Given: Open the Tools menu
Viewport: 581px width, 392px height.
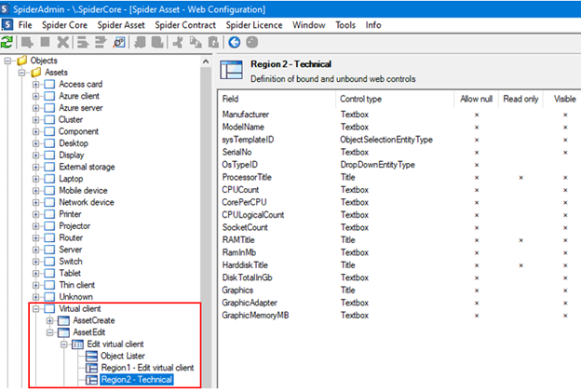Looking at the screenshot, I should 345,25.
